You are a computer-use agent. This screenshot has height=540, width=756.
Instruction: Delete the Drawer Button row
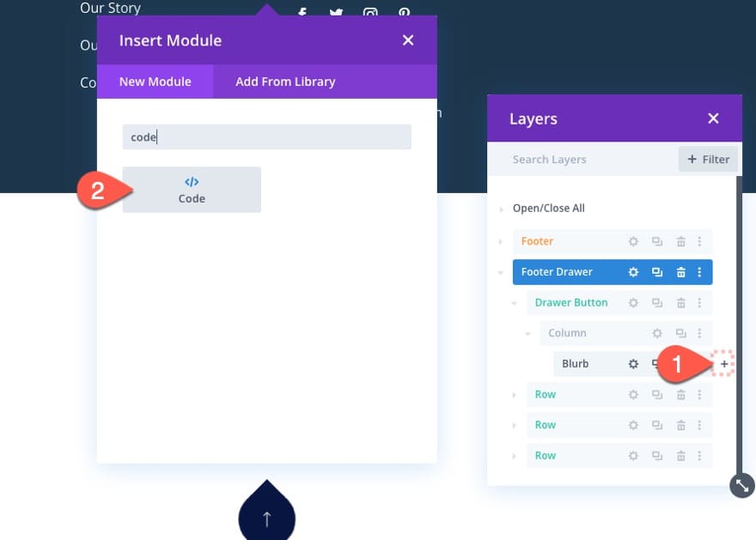[680, 303]
